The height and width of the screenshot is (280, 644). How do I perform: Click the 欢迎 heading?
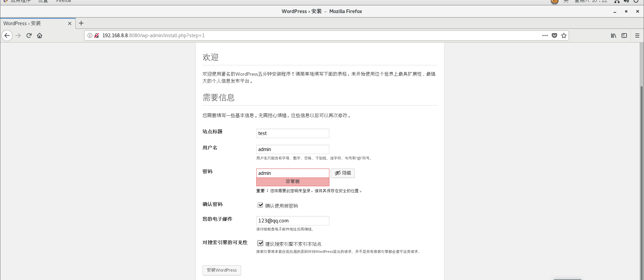[210, 57]
